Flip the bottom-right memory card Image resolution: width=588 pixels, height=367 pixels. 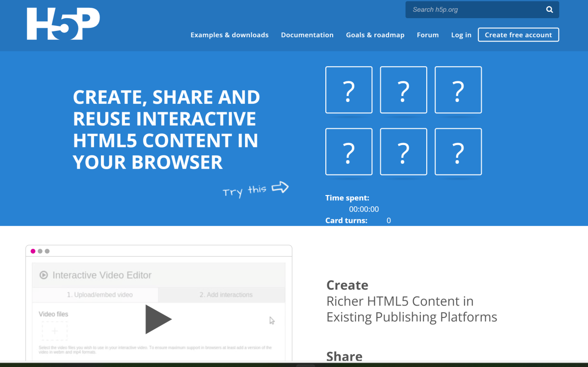point(458,152)
